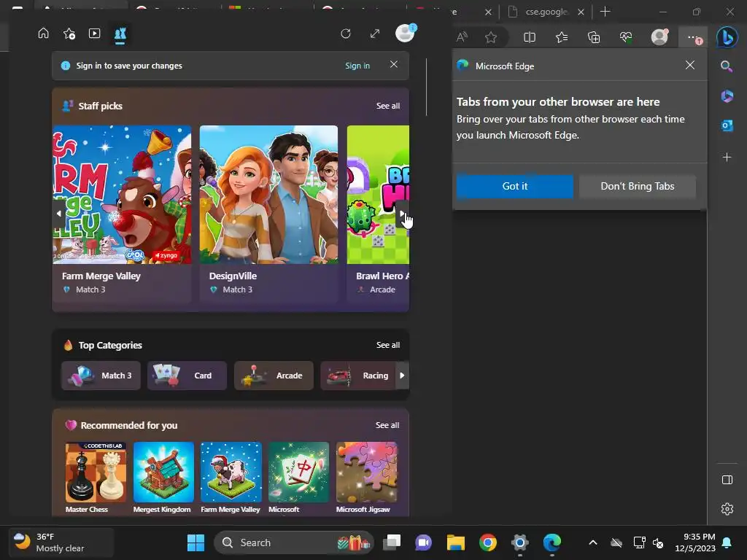Open Microsoft 365 sidebar icon
747x560 pixels.
point(727,96)
